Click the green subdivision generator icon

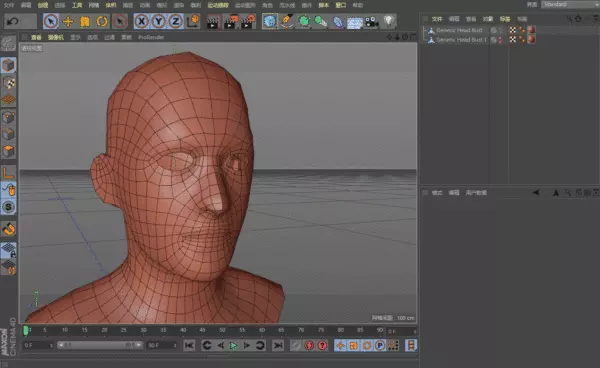click(x=304, y=21)
